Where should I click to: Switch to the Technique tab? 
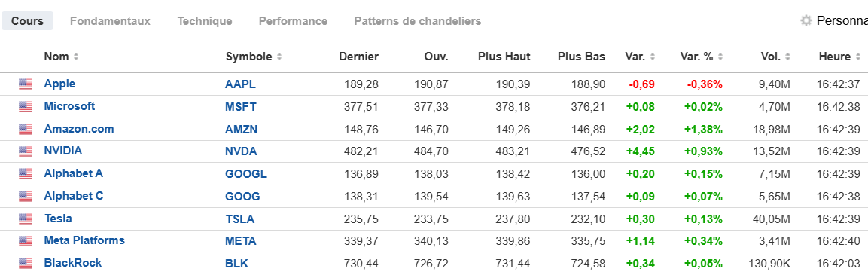click(205, 21)
